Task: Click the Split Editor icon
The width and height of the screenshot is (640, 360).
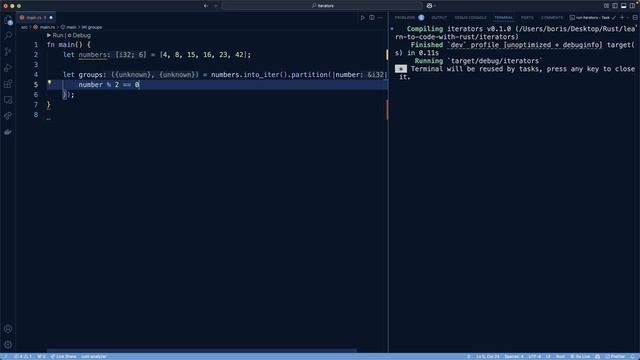Action: (x=372, y=18)
